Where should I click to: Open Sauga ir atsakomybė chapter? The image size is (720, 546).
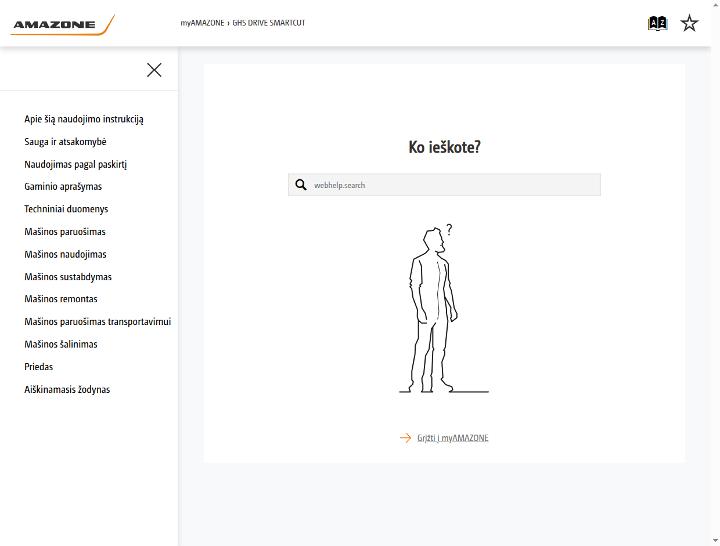pyautogui.click(x=65, y=142)
